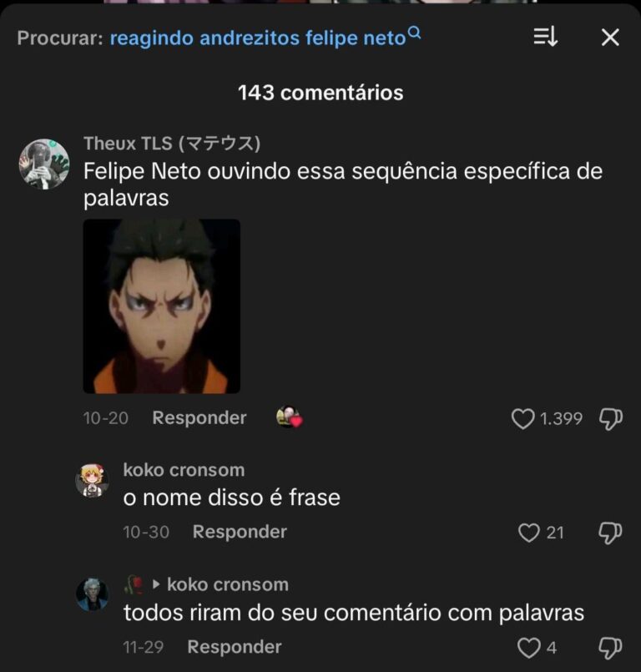
Task: Open Theux TLS profile avatar
Action: click(x=43, y=164)
